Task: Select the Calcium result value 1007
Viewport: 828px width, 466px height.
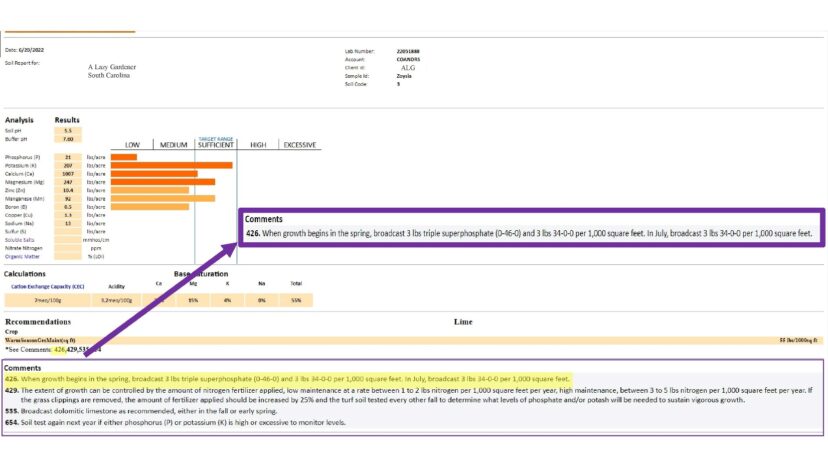Action: click(68, 174)
